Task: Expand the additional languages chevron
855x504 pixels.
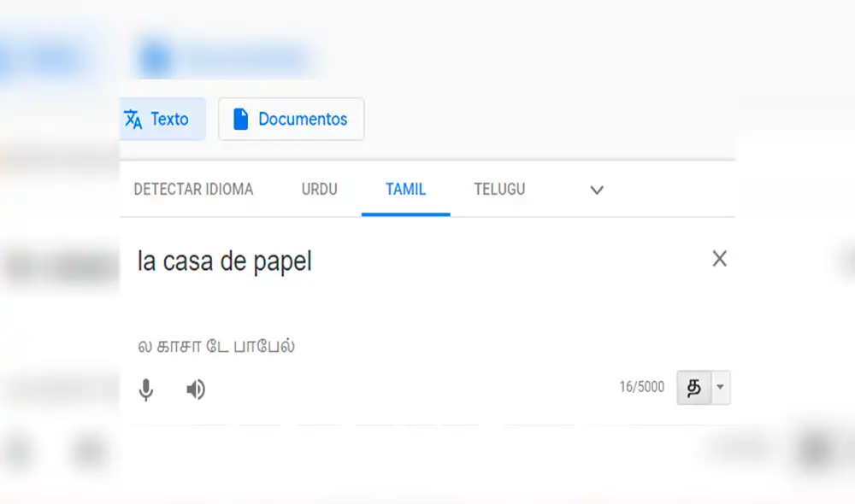Action: click(596, 190)
